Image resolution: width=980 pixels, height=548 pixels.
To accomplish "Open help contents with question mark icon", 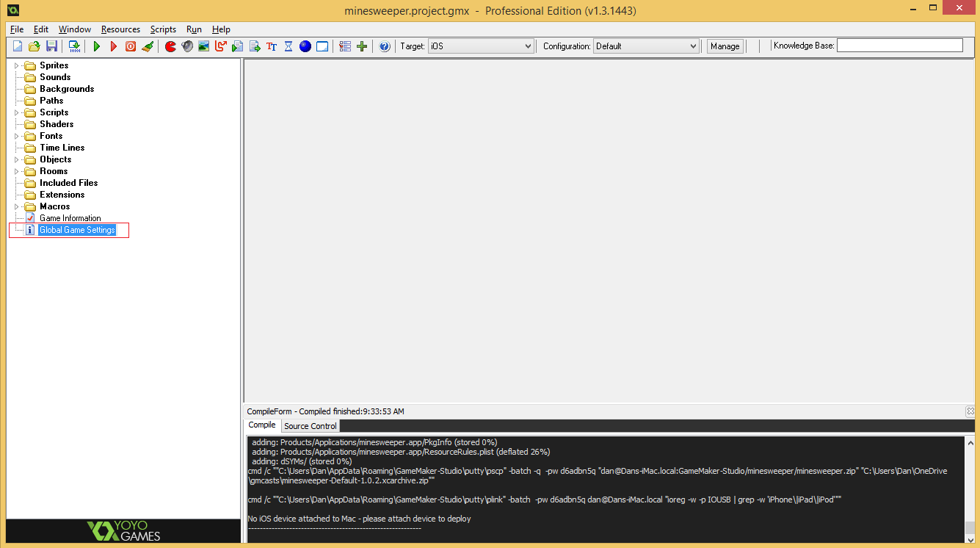I will pos(385,46).
